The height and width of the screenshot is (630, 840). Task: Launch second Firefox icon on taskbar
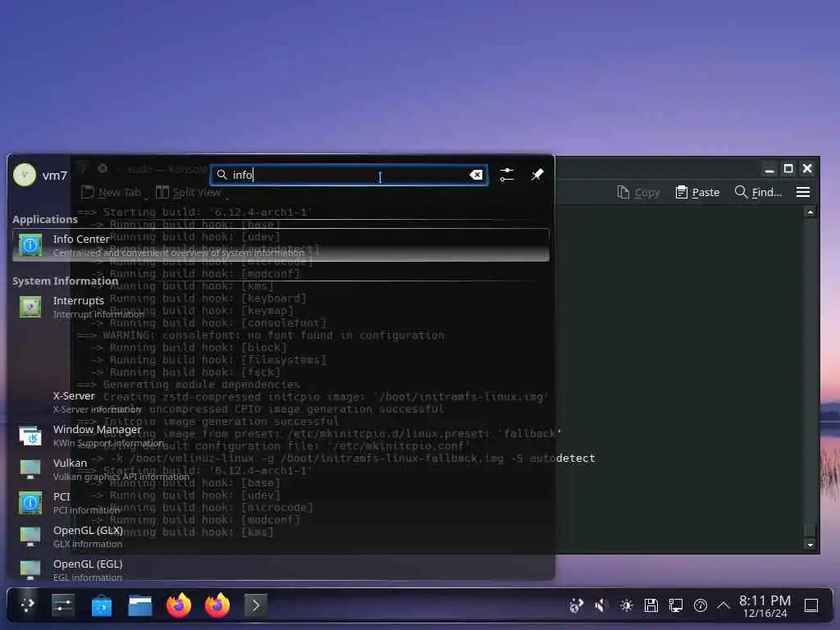(x=217, y=605)
